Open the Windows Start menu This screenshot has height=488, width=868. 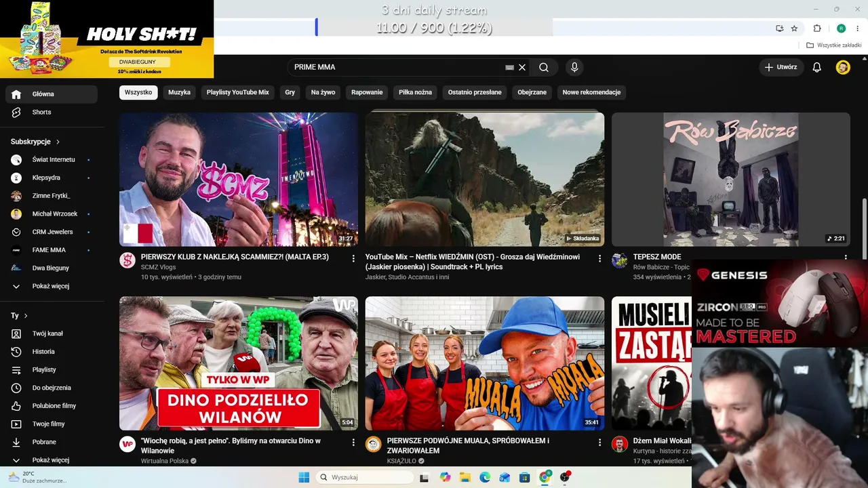click(304, 477)
